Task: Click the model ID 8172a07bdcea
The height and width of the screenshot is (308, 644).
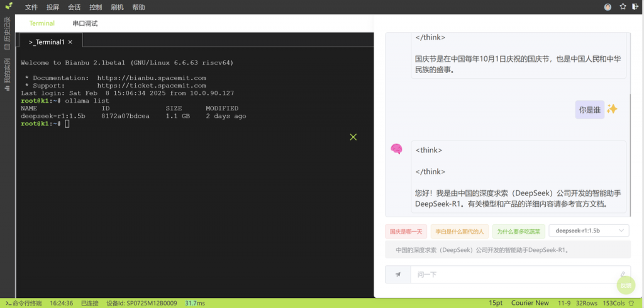Action: (x=126, y=117)
